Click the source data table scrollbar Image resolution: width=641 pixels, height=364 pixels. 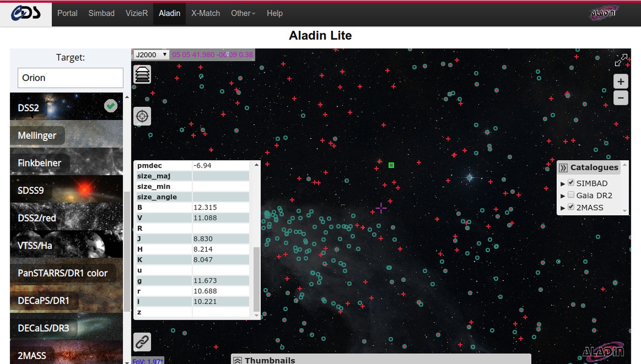click(x=256, y=279)
